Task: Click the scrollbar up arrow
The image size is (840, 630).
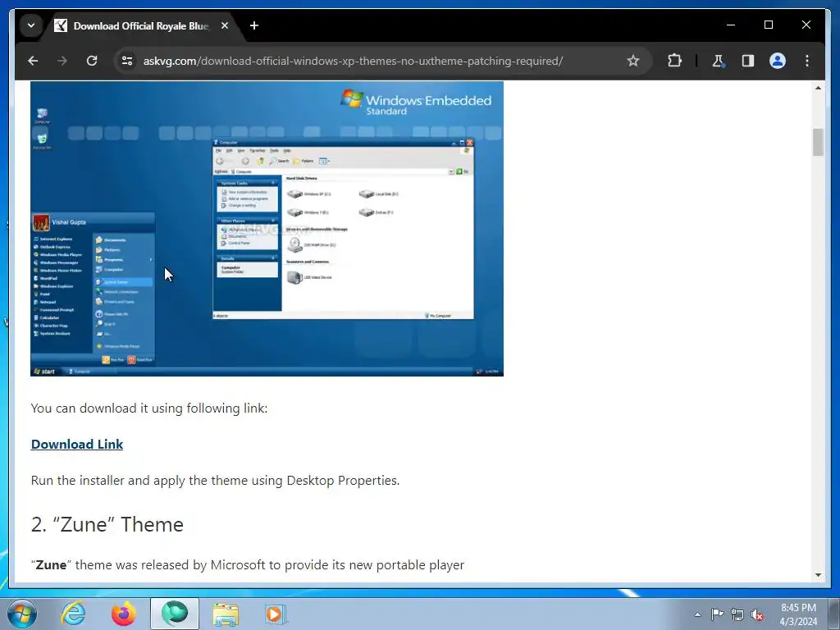Action: (x=818, y=87)
